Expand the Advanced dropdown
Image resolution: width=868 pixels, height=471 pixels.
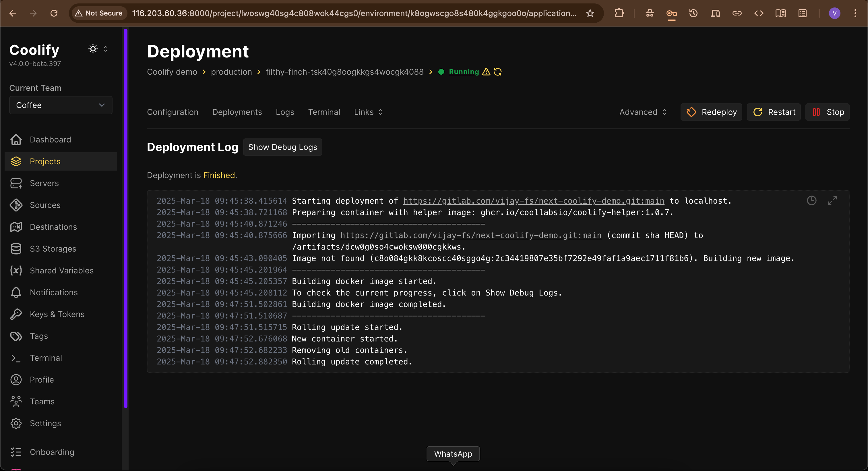click(x=643, y=112)
